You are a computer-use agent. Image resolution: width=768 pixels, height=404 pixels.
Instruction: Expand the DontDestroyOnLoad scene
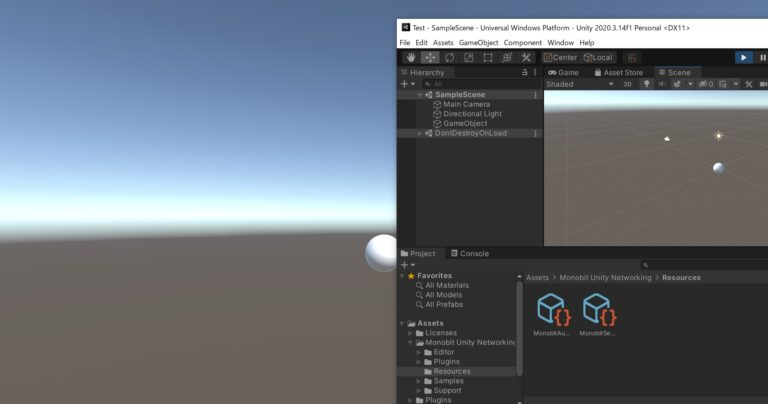coord(420,133)
